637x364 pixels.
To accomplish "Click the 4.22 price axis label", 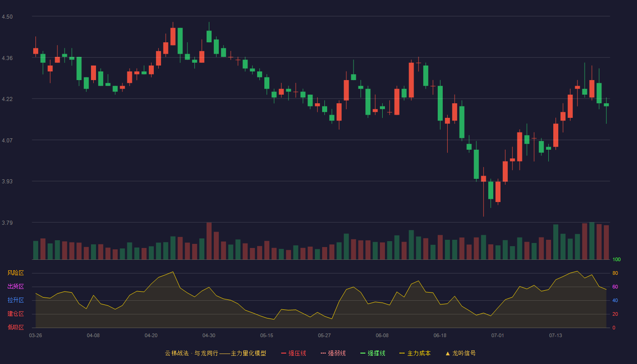I will pyautogui.click(x=7, y=99).
